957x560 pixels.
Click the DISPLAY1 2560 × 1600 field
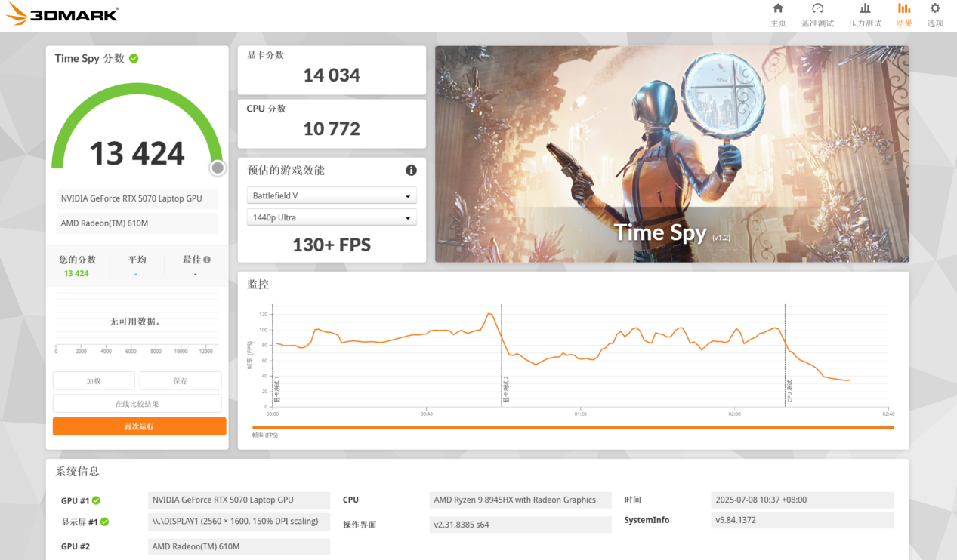point(239,521)
